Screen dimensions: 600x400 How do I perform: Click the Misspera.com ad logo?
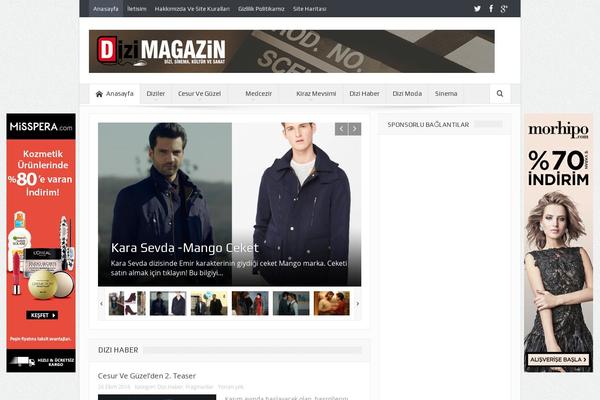(x=41, y=127)
